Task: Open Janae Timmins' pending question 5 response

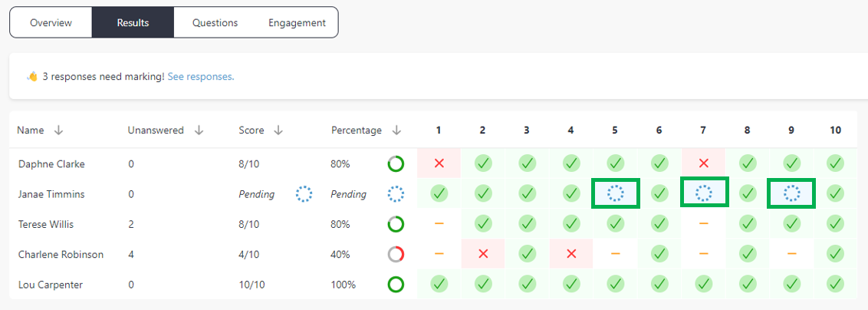Action: point(616,193)
